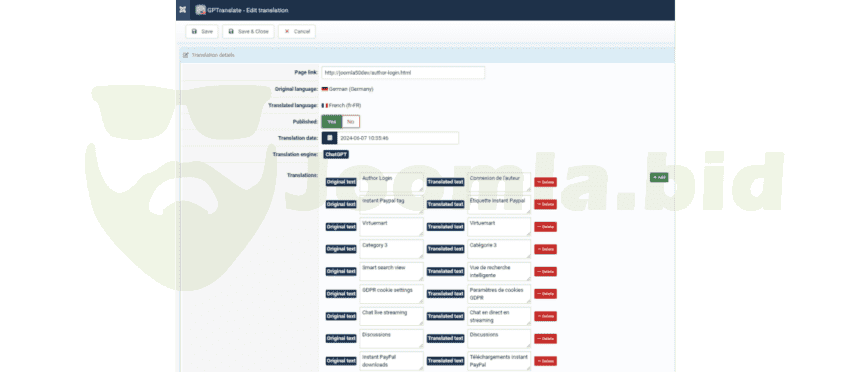Image resolution: width=850 pixels, height=372 pixels.
Task: Delete the Category 3 translation row
Action: click(545, 249)
